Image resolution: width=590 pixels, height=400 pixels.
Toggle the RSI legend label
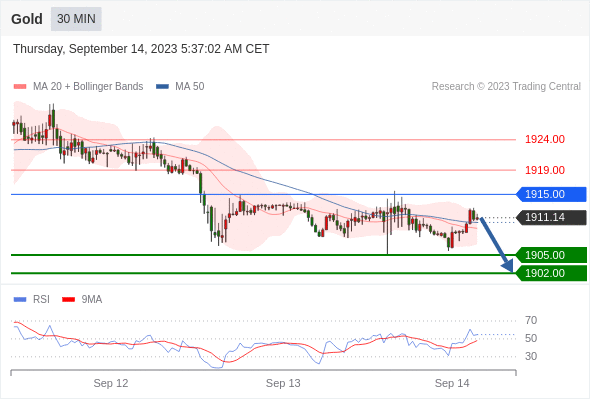tap(41, 300)
